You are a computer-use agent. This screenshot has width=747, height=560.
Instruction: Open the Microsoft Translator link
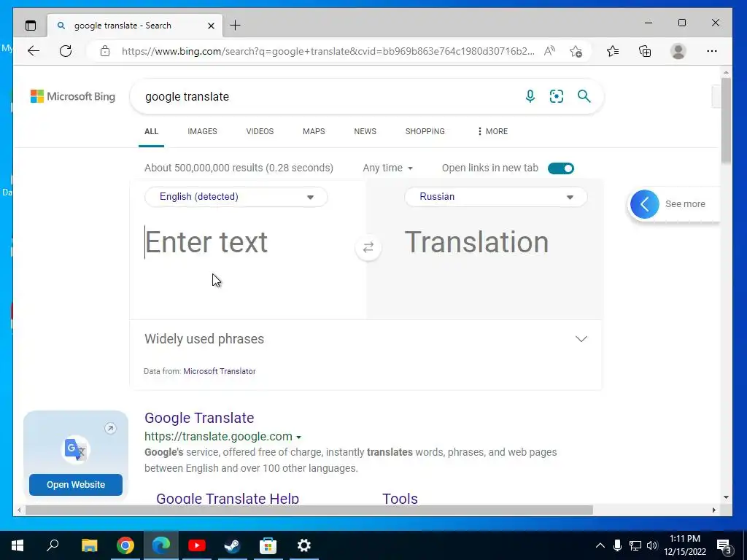[220, 371]
